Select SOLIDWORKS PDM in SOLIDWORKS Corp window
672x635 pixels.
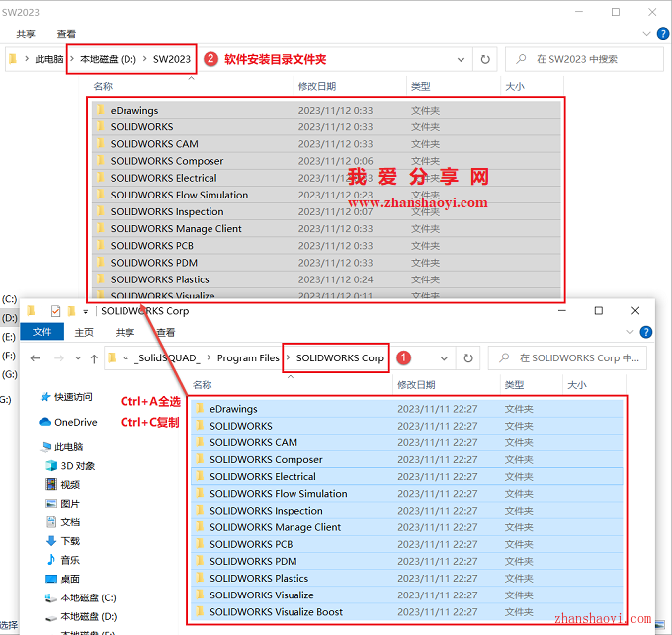tap(407, 561)
